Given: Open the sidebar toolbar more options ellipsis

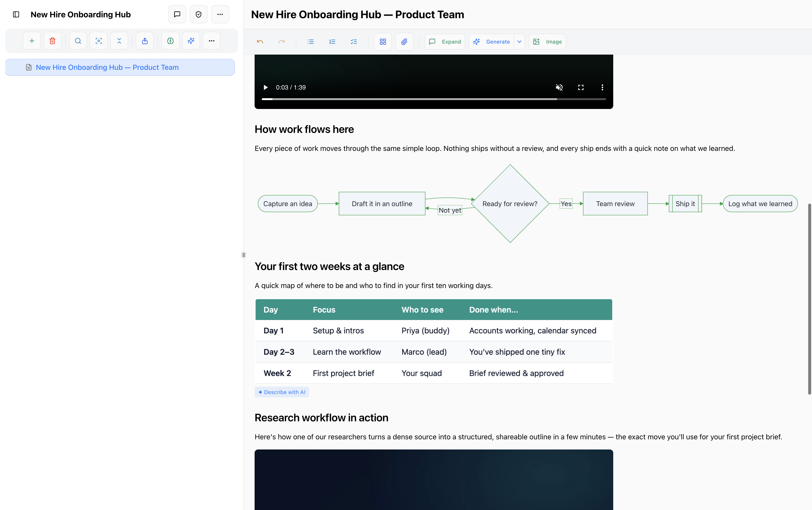Looking at the screenshot, I should click(x=211, y=41).
